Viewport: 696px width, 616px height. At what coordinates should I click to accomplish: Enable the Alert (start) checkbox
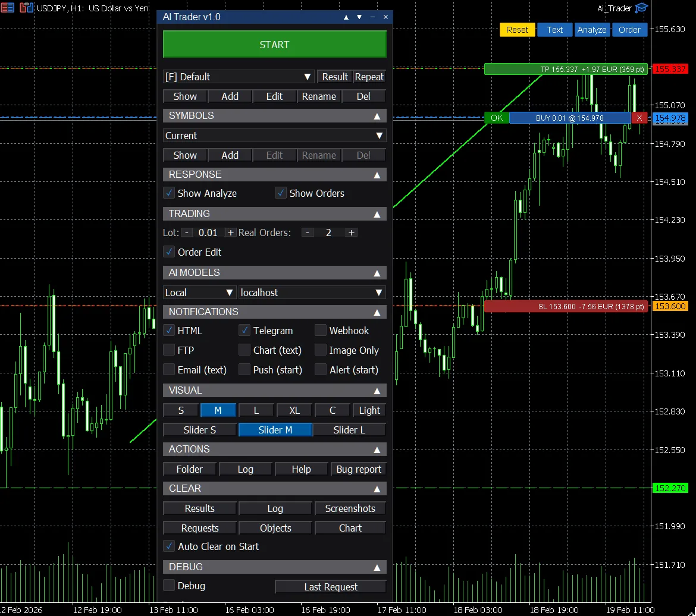click(321, 370)
